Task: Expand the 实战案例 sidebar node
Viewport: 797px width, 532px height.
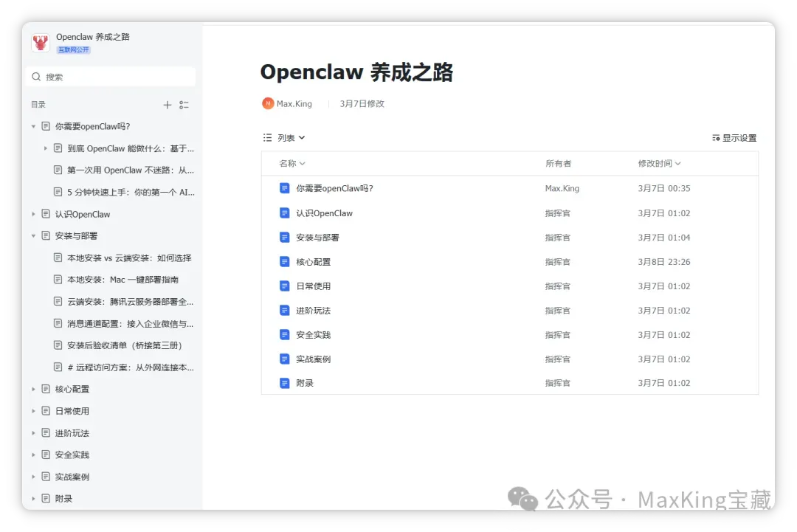Action: point(33,477)
